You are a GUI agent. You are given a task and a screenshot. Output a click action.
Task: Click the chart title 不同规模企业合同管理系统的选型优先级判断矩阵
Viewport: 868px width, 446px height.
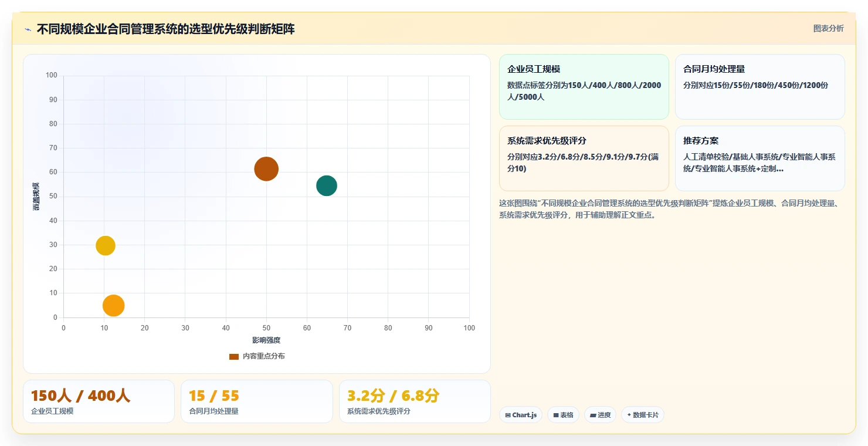tap(166, 29)
